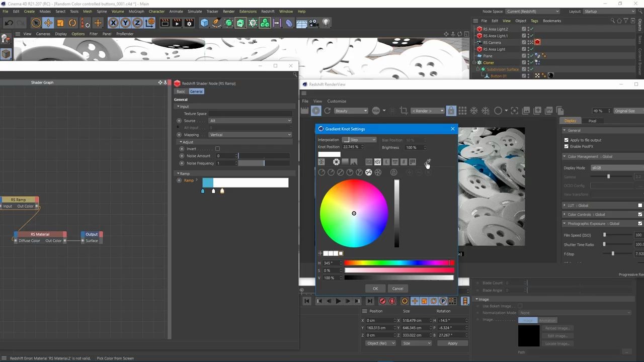Select the Rotate tool in the toolbar

[x=72, y=23]
